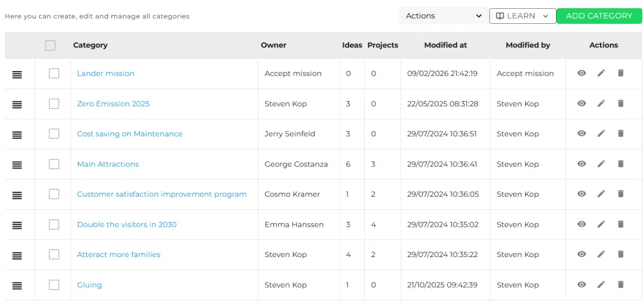View the Atteract more families category eye icon
Screen dimensions: 644x308
(x=581, y=254)
